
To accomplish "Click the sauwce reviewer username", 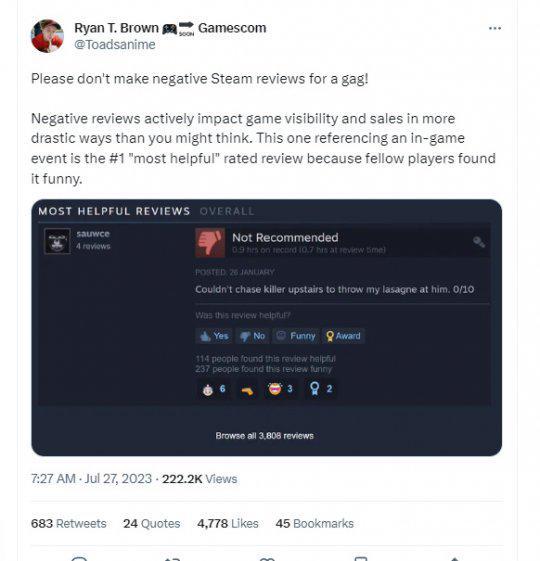I will 93,234.
